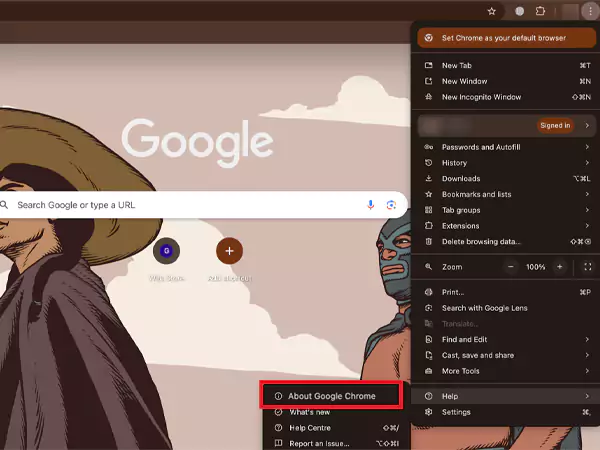Click the magnifier icon in search box
Image resolution: width=600 pixels, height=450 pixels.
4,205
